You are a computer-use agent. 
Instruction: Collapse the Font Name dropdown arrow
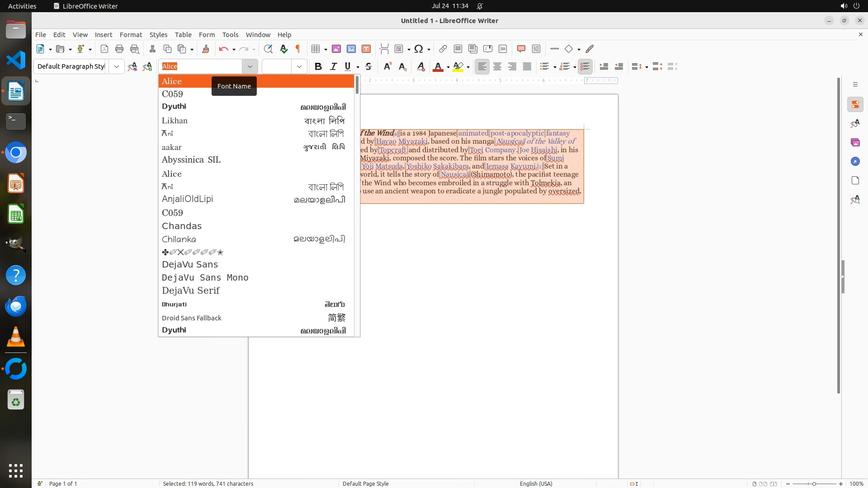click(x=250, y=66)
